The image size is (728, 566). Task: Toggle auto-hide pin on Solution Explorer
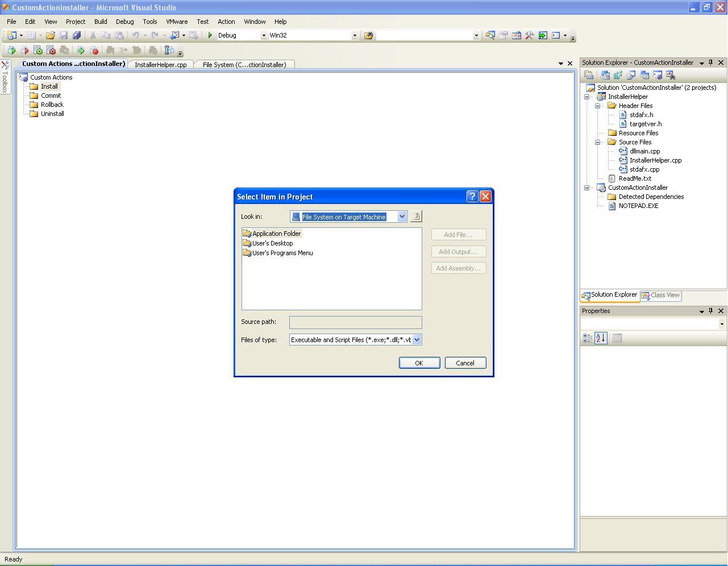(710, 63)
